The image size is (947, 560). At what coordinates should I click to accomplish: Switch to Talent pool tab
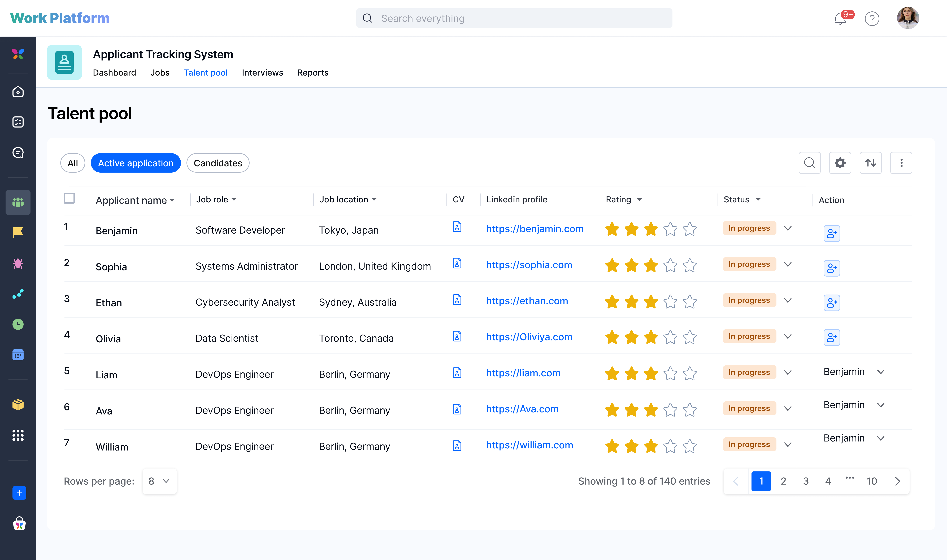(x=206, y=72)
